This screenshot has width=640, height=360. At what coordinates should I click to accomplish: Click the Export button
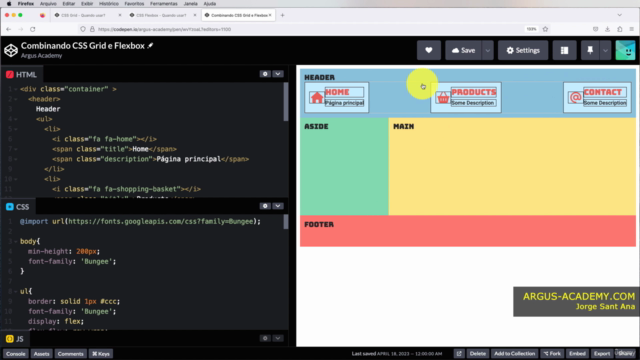(x=602, y=353)
